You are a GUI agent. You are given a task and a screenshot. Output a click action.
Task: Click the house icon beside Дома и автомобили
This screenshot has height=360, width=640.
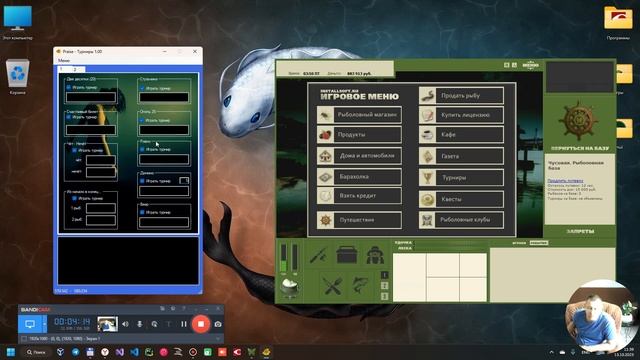click(x=325, y=156)
